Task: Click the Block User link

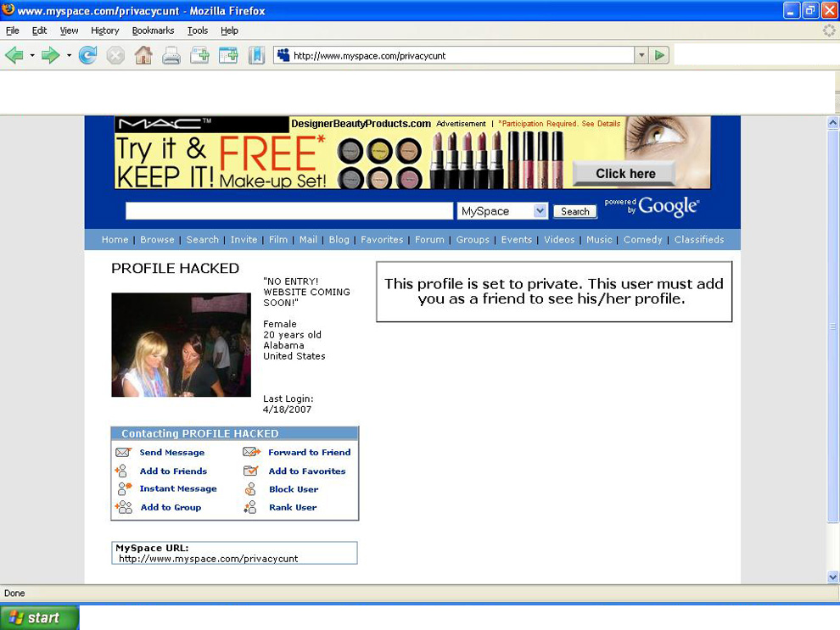Action: click(294, 489)
